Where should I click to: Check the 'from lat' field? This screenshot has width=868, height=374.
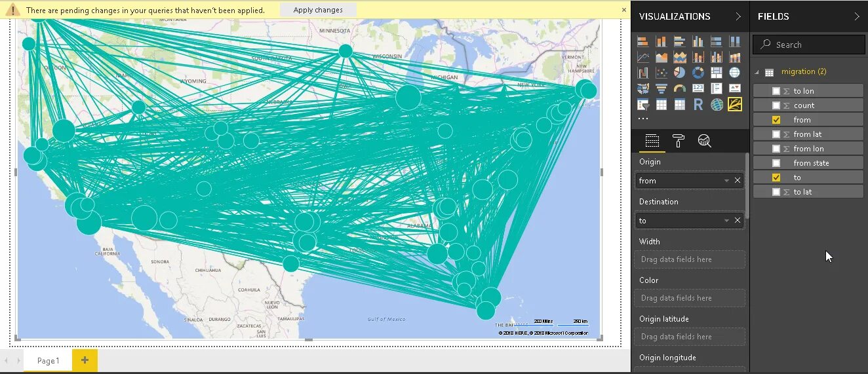tap(776, 134)
